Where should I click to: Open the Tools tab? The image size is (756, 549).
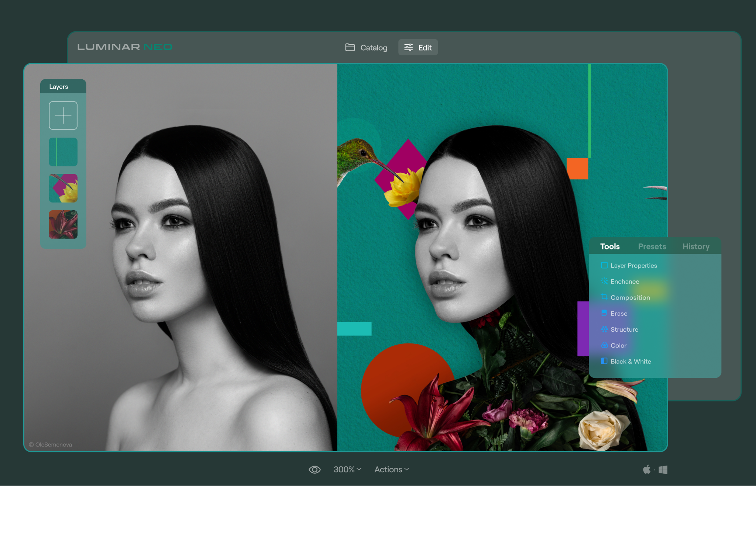[x=610, y=246]
